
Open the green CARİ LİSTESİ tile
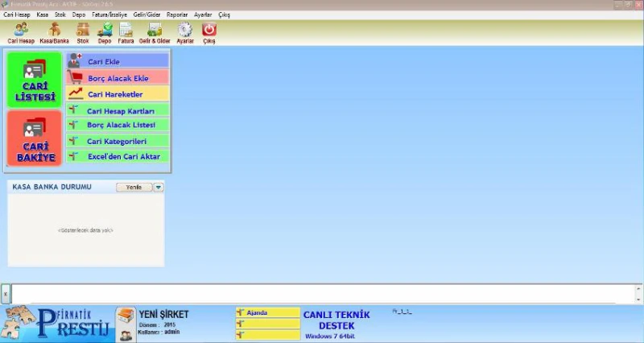(x=35, y=80)
